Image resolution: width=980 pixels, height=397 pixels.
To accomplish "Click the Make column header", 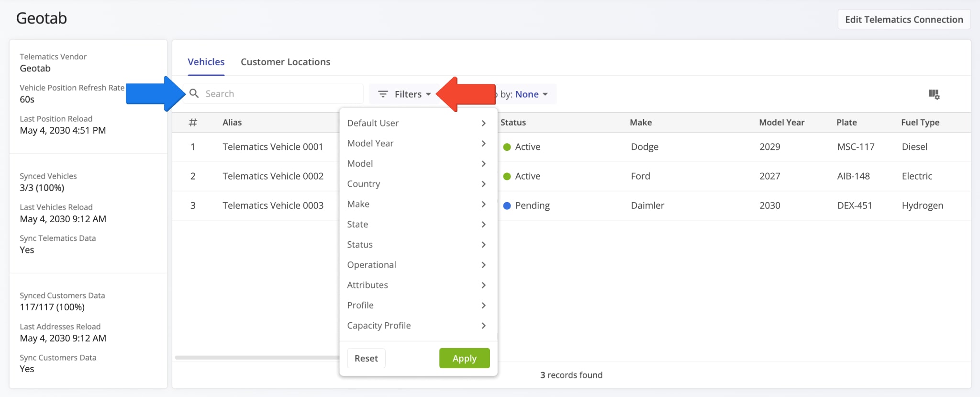I will click(x=641, y=123).
